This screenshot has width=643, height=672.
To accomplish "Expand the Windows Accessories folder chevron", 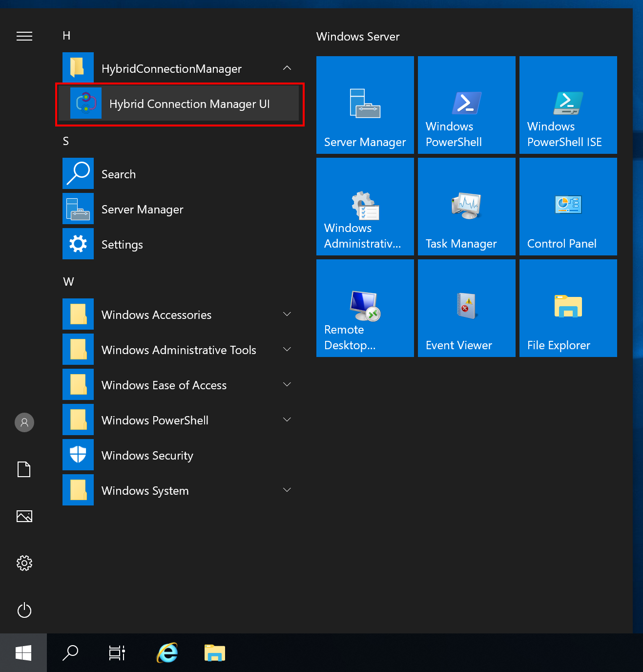I will (x=287, y=314).
